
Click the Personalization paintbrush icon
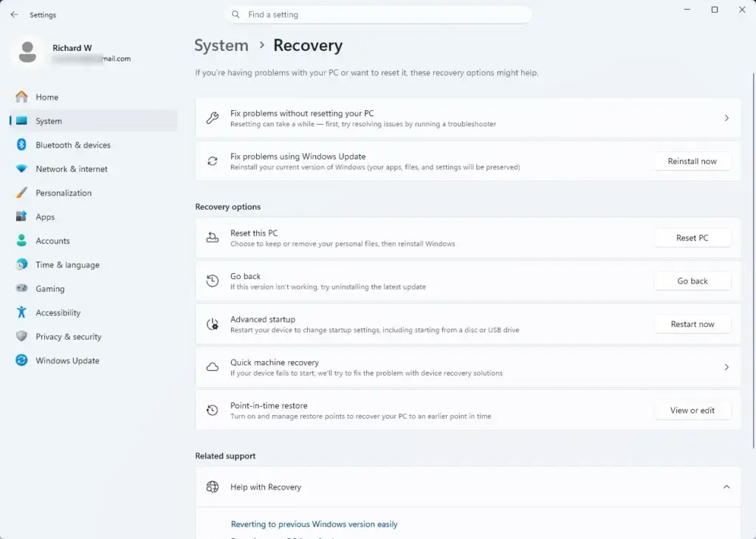tap(21, 193)
